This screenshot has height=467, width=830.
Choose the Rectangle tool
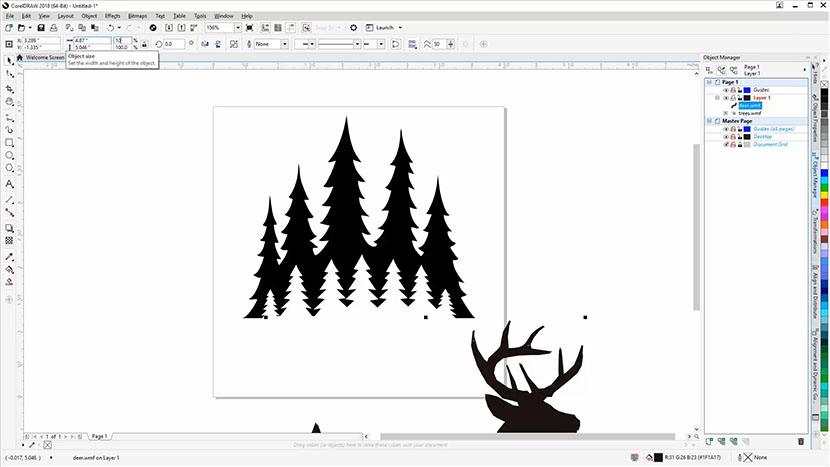[9, 143]
